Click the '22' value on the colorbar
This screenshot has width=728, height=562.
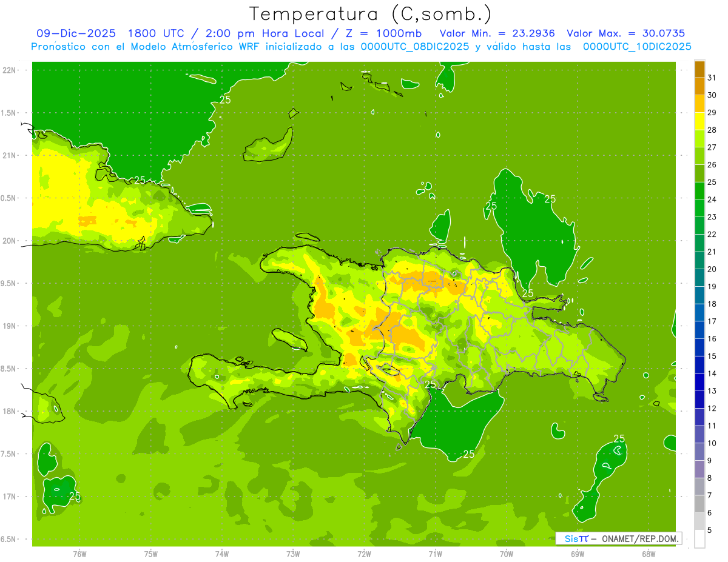[712, 234]
